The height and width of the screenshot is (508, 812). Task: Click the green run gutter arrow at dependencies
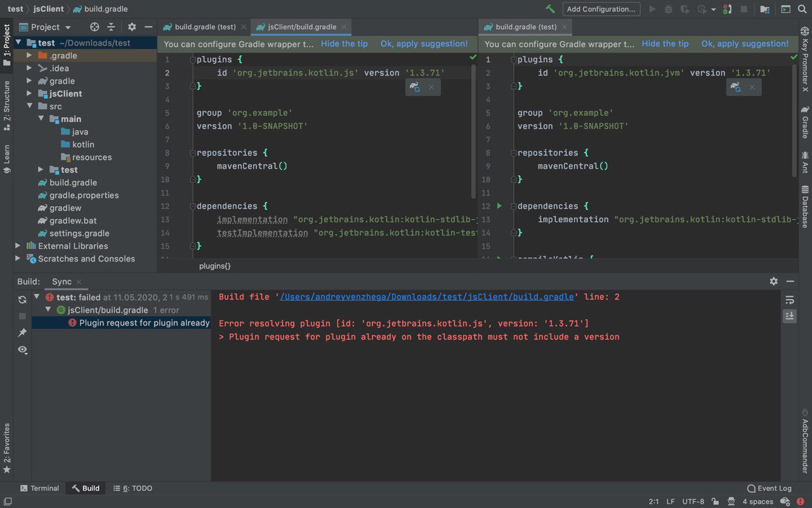click(x=499, y=206)
